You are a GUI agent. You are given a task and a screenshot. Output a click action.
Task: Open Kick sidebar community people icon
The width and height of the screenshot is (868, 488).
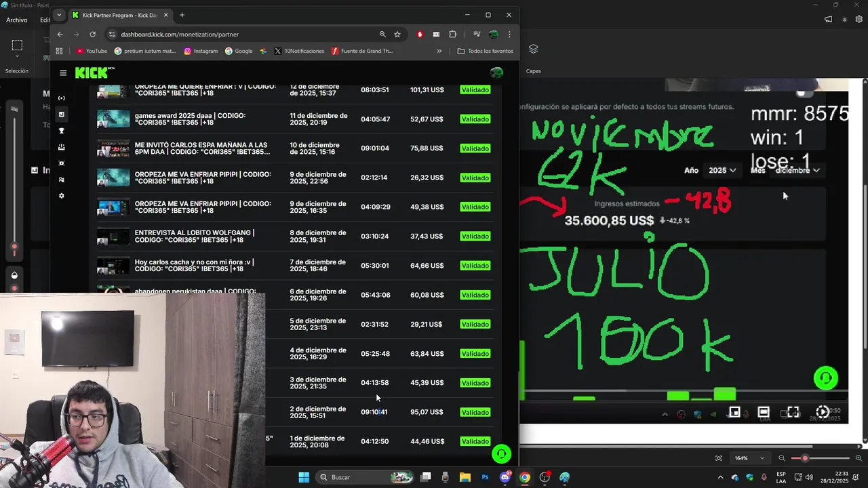point(62,180)
